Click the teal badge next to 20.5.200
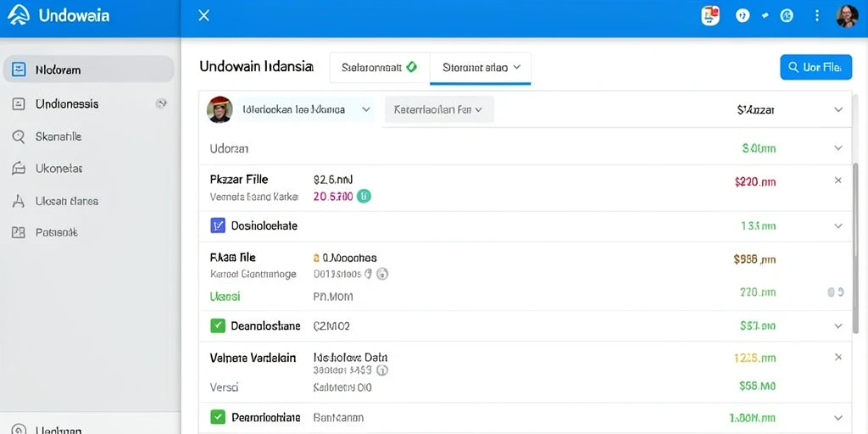 tap(364, 196)
